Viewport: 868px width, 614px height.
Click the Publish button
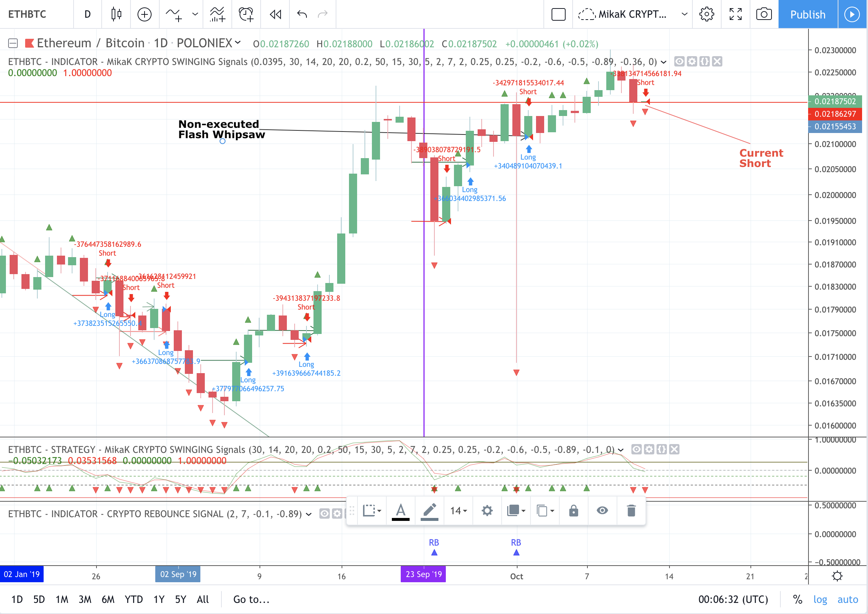[x=807, y=14]
